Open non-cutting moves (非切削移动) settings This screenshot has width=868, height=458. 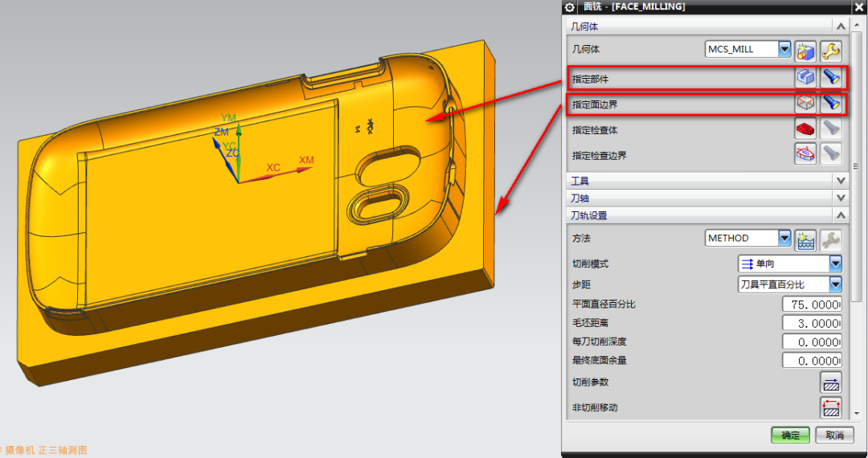click(830, 407)
